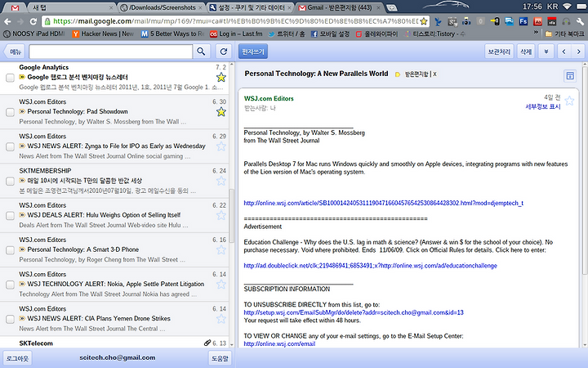588x368 pixels.
Task: Remove the 받은편지함 label with x
Action: point(434,74)
